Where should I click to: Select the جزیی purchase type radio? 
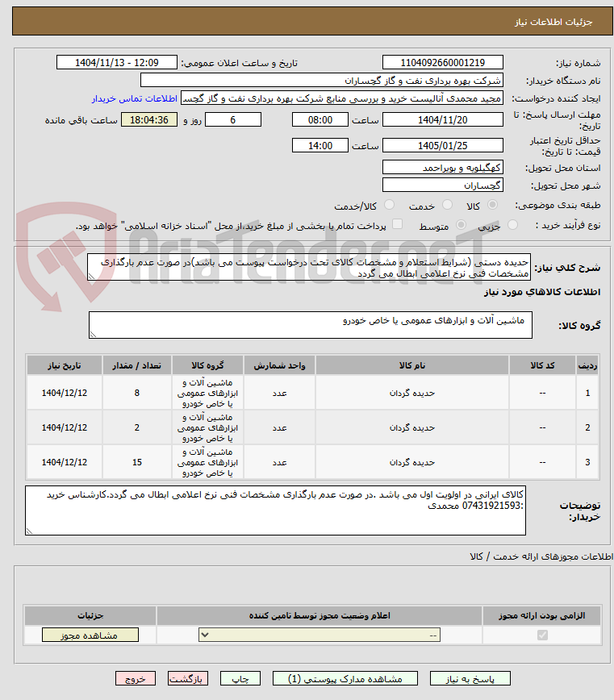coord(512,225)
